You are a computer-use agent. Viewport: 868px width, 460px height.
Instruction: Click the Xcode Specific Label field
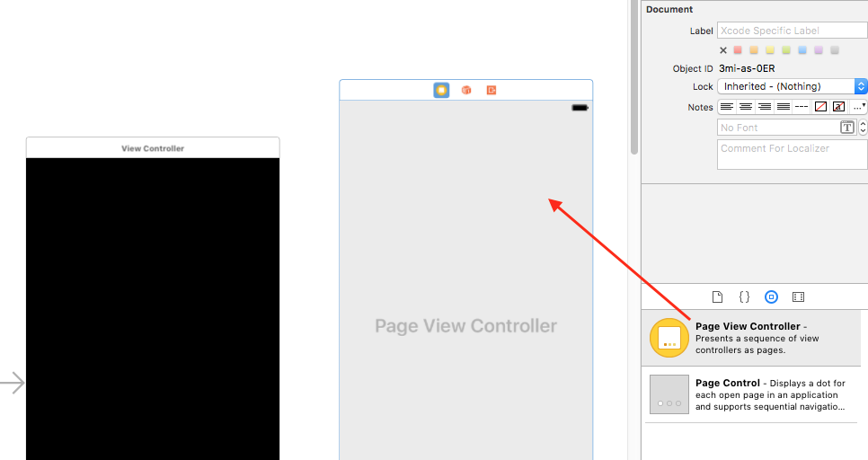793,31
